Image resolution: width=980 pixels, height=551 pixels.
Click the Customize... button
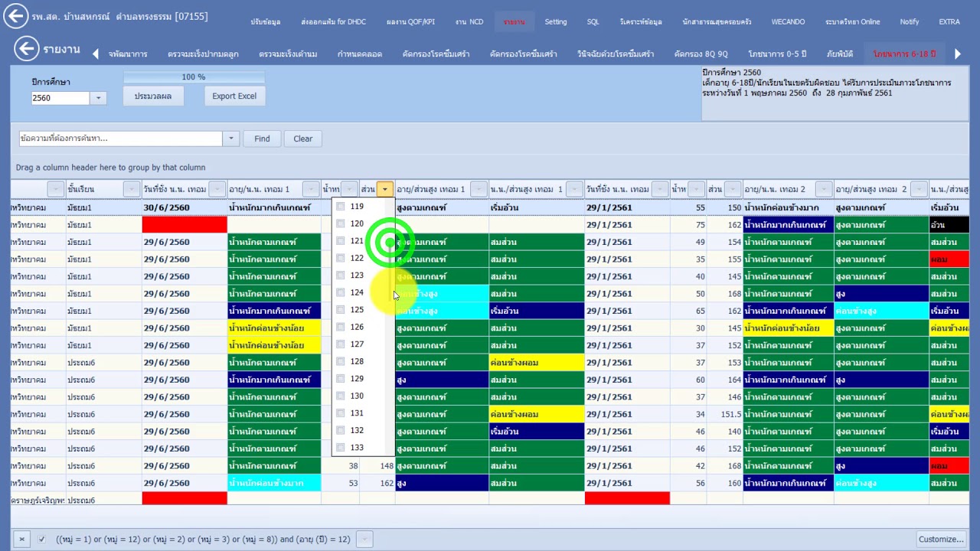[941, 540]
